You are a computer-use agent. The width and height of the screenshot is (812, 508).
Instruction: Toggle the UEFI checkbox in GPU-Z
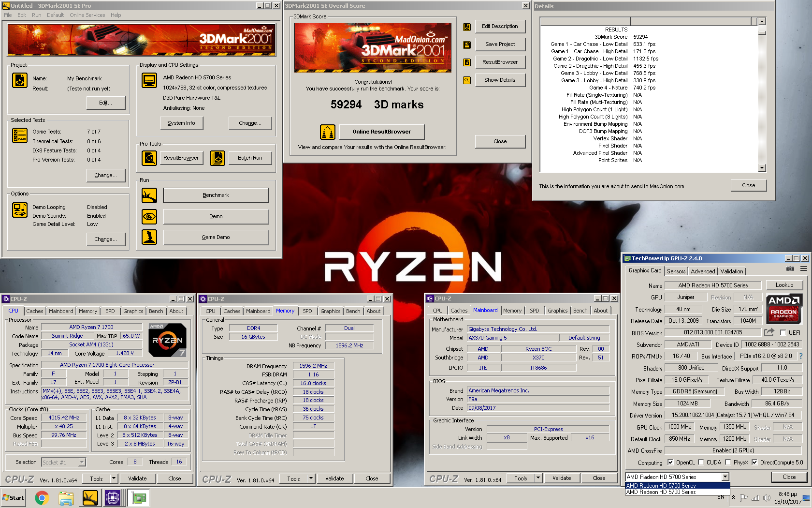click(783, 333)
